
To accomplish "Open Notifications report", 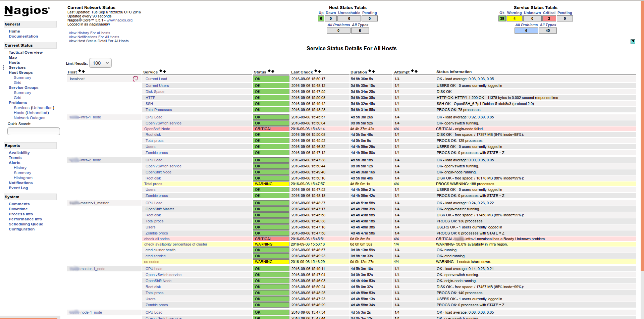I will coord(21,183).
